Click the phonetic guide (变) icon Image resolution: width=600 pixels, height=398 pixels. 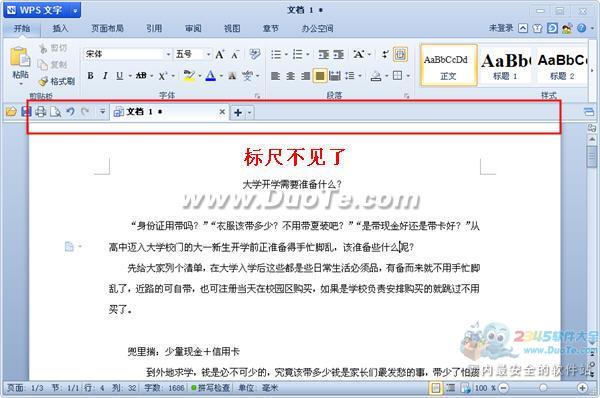247,76
